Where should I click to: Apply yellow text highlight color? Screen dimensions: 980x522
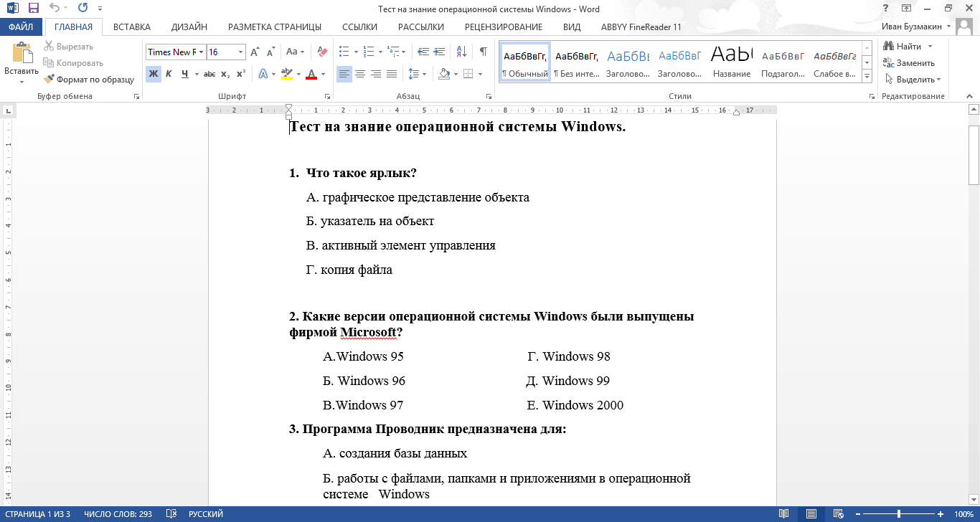[286, 74]
